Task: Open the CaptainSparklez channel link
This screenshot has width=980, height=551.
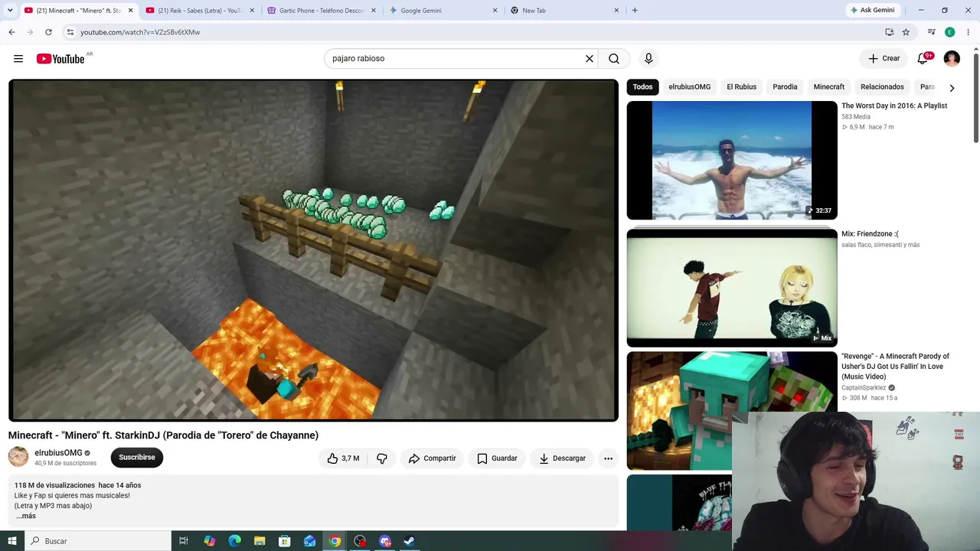Action: tap(864, 388)
